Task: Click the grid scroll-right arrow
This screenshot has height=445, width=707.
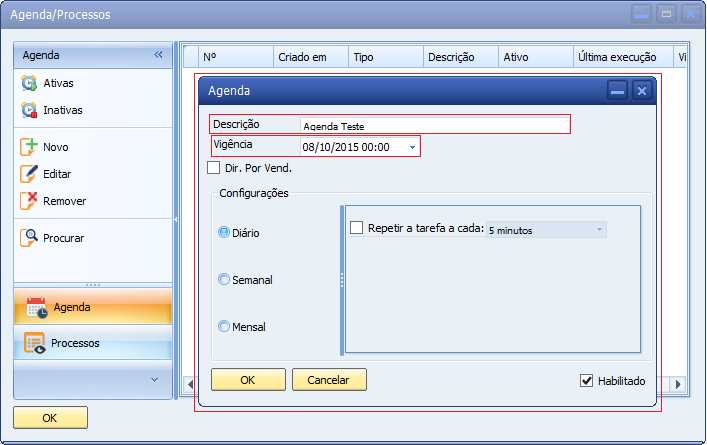Action: tap(678, 384)
